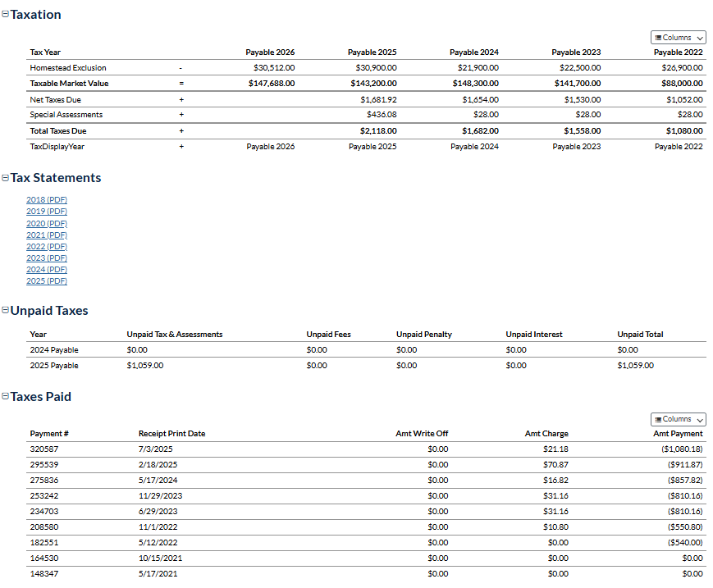
Task: Open the 2019 (PDF) tax statement
Action: [47, 212]
